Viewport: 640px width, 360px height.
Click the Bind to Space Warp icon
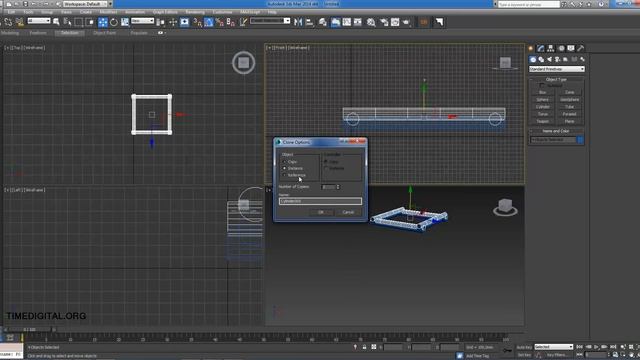click(20, 22)
